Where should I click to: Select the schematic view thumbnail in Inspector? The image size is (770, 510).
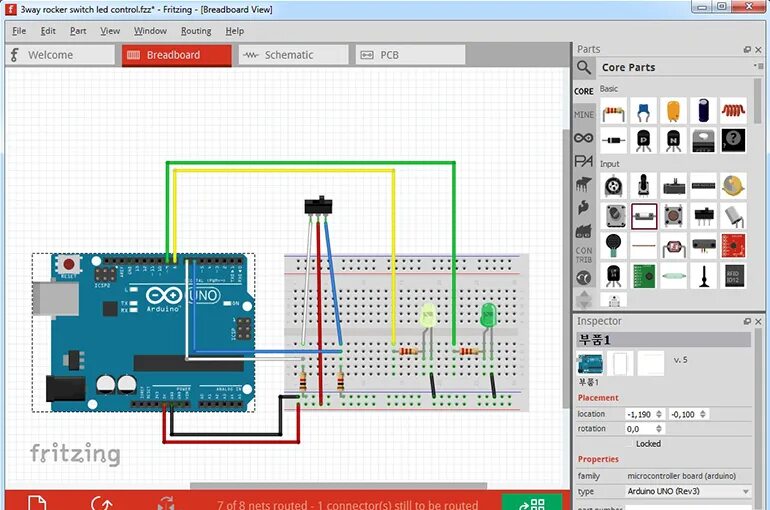click(620, 363)
